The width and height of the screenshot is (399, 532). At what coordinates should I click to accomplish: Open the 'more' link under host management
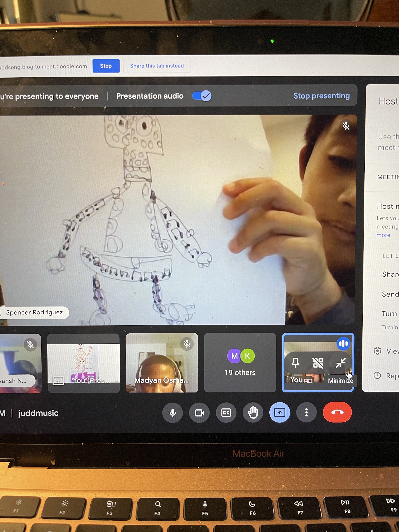[383, 235]
